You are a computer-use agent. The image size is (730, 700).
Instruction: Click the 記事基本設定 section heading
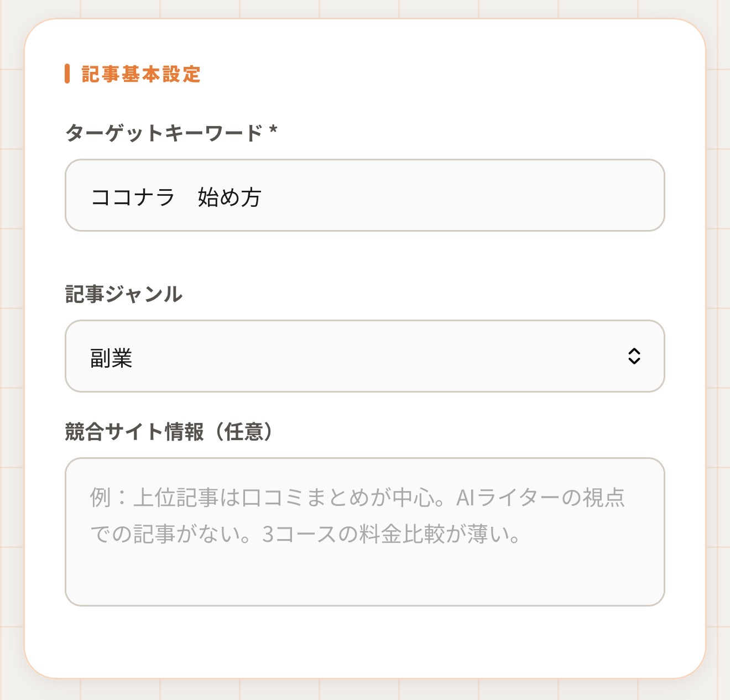pos(141,74)
